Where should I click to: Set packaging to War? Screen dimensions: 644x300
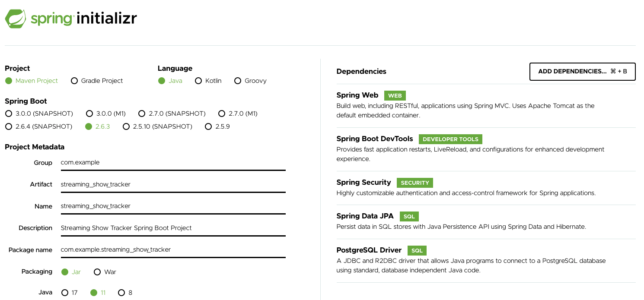(105, 272)
